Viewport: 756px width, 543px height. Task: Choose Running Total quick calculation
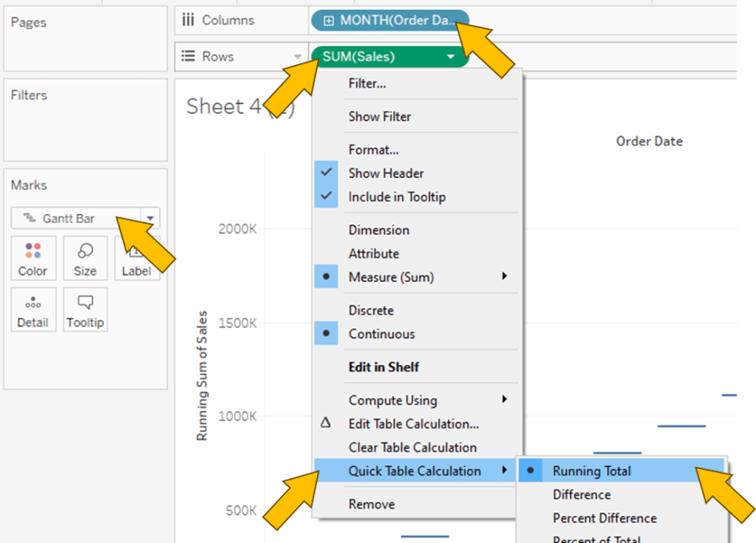(x=591, y=471)
